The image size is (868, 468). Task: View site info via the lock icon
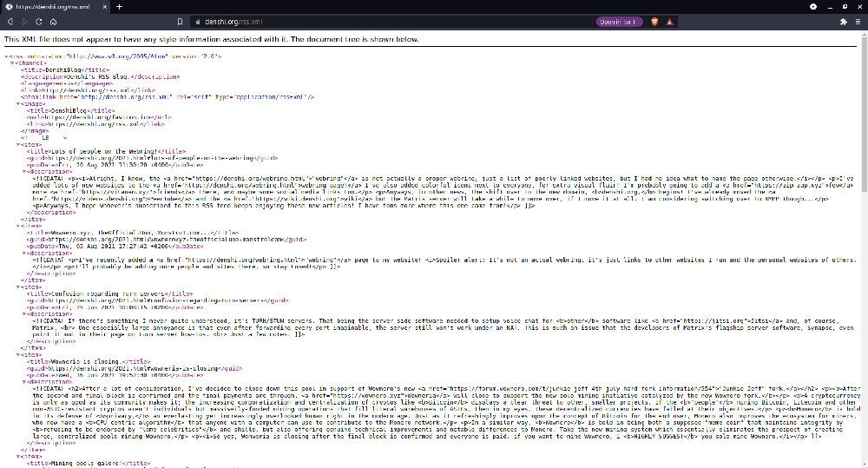tap(197, 22)
